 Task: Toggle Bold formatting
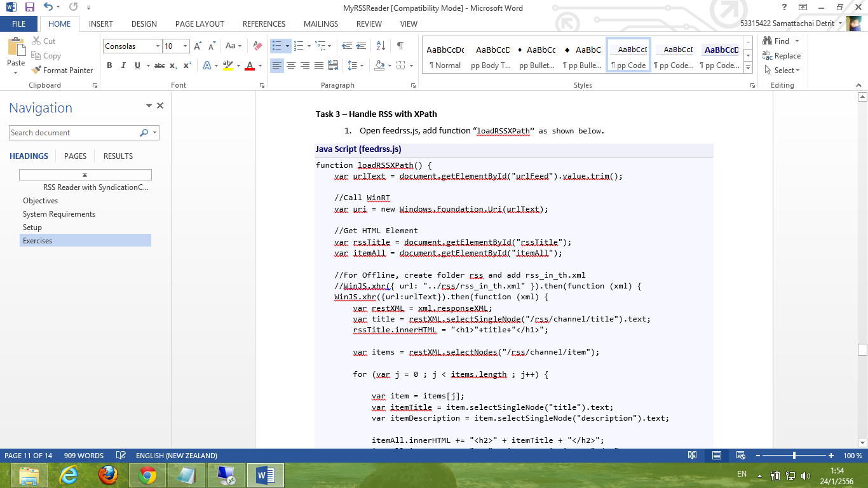click(109, 65)
